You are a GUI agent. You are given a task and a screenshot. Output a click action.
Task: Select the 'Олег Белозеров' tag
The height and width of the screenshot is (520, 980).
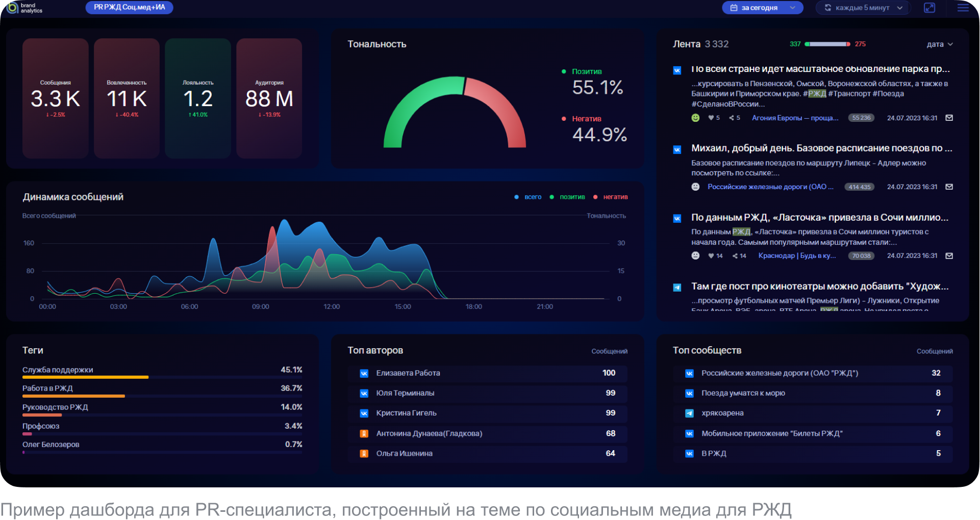(162, 447)
